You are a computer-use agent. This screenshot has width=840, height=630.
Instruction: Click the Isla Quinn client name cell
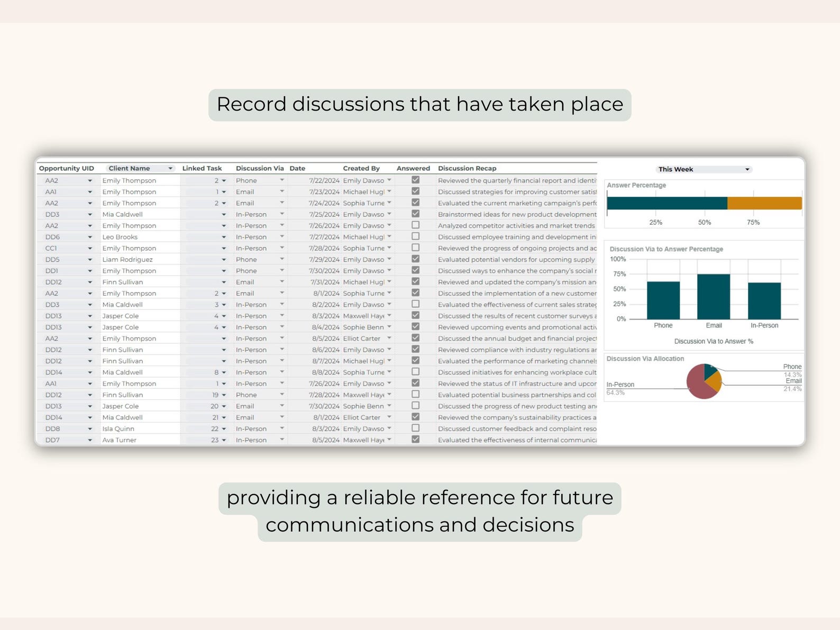pyautogui.click(x=140, y=429)
